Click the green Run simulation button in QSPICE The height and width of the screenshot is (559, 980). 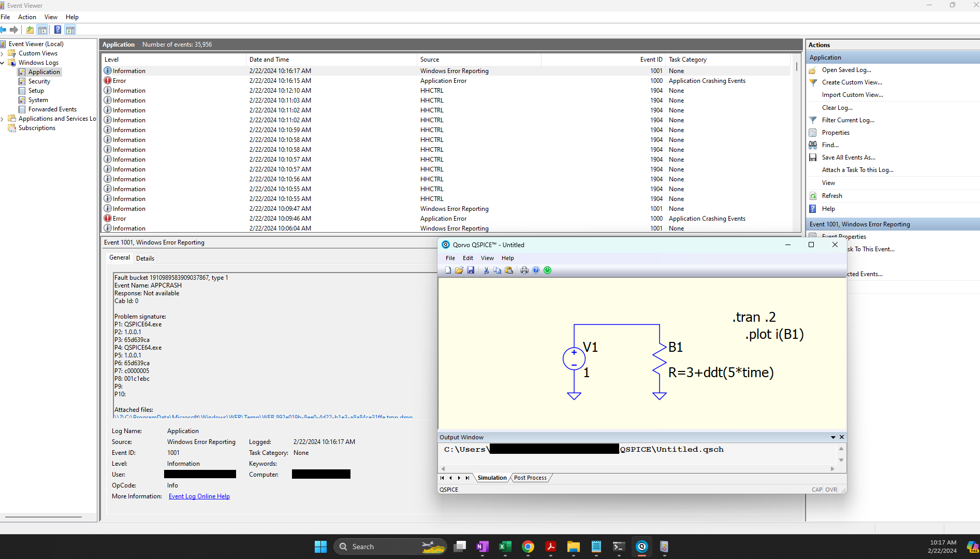(547, 270)
